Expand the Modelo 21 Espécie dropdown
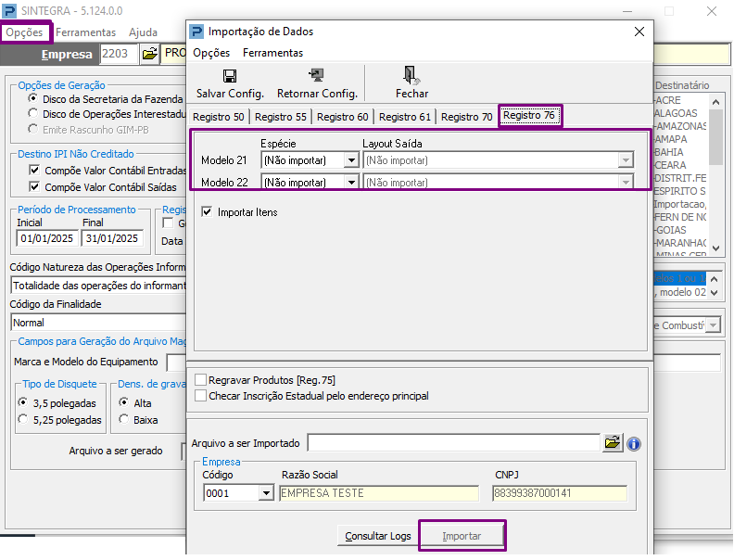Screen dimensions: 734x560 click(x=351, y=160)
